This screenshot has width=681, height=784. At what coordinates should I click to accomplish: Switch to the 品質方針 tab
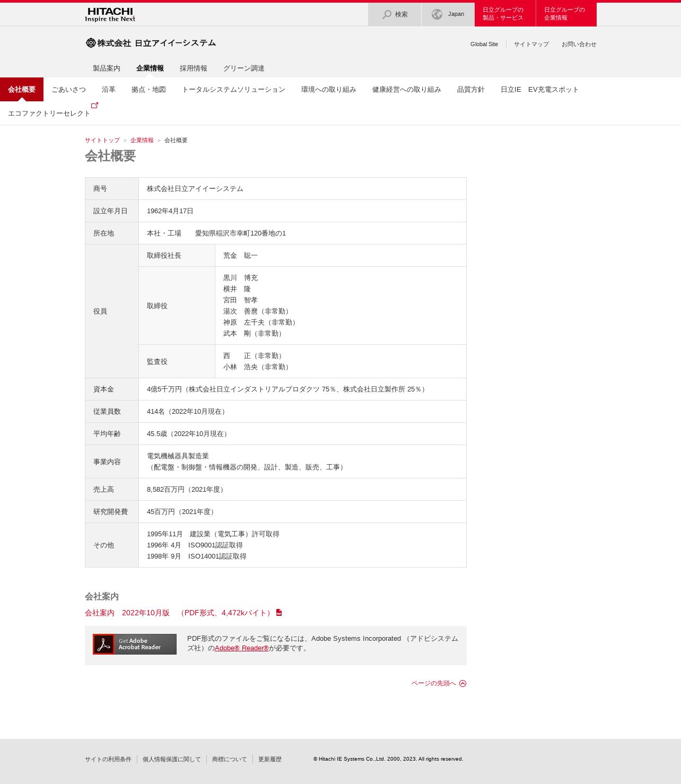(471, 89)
